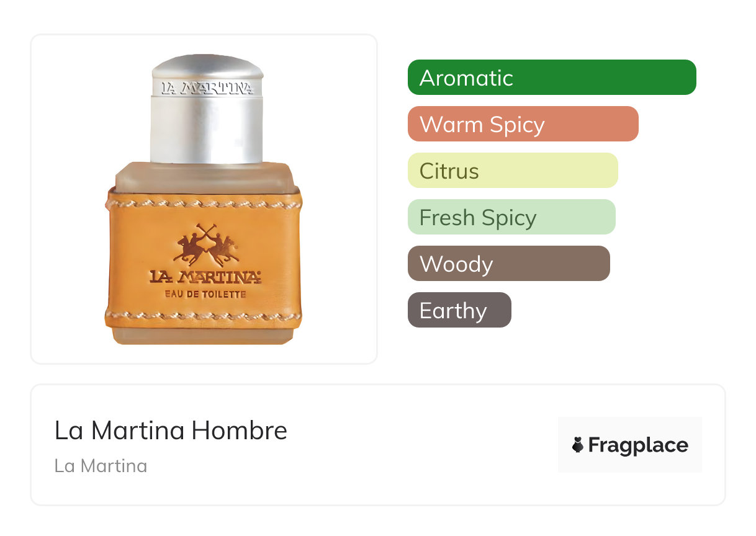Select the Warm Spicy accord bar

(523, 124)
